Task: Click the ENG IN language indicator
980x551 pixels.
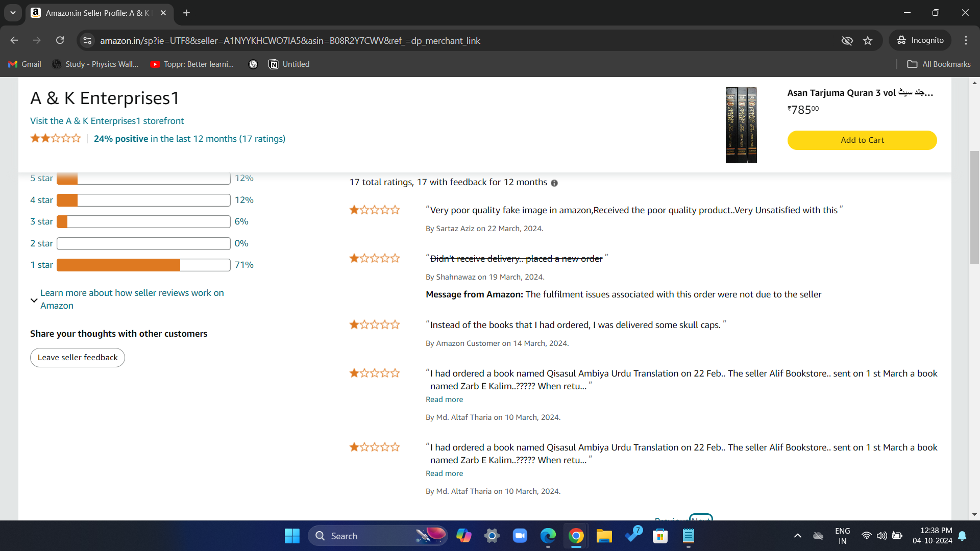Action: [x=842, y=536]
